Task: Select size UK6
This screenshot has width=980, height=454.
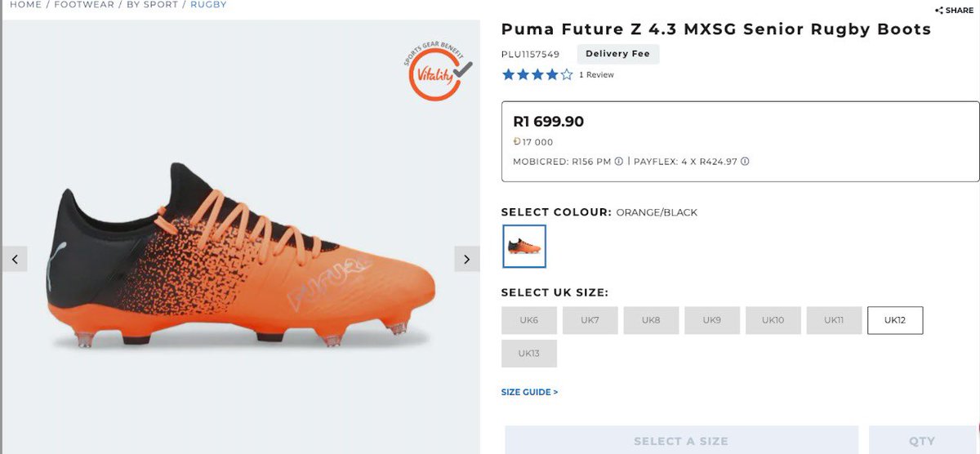Action: point(529,320)
